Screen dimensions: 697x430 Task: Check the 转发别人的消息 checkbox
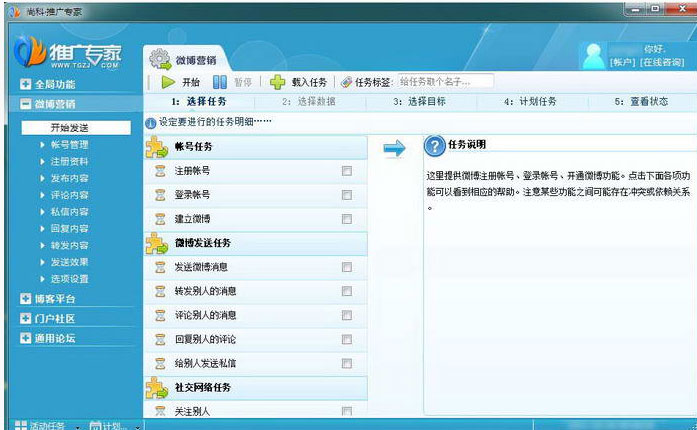pos(347,291)
